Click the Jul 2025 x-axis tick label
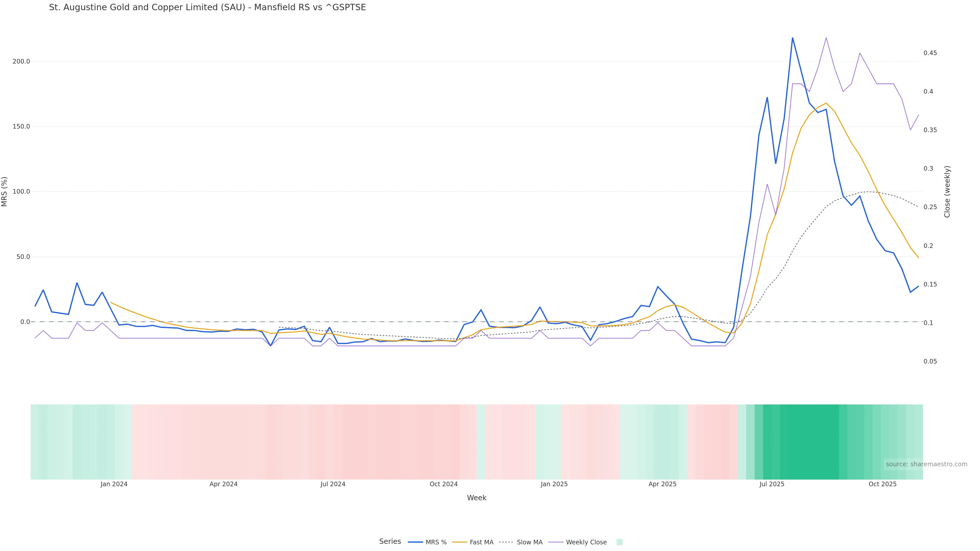 (x=771, y=484)
